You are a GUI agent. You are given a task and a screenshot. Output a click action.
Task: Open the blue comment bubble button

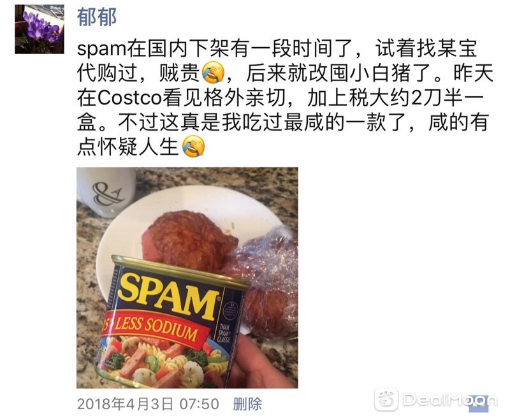point(479,403)
